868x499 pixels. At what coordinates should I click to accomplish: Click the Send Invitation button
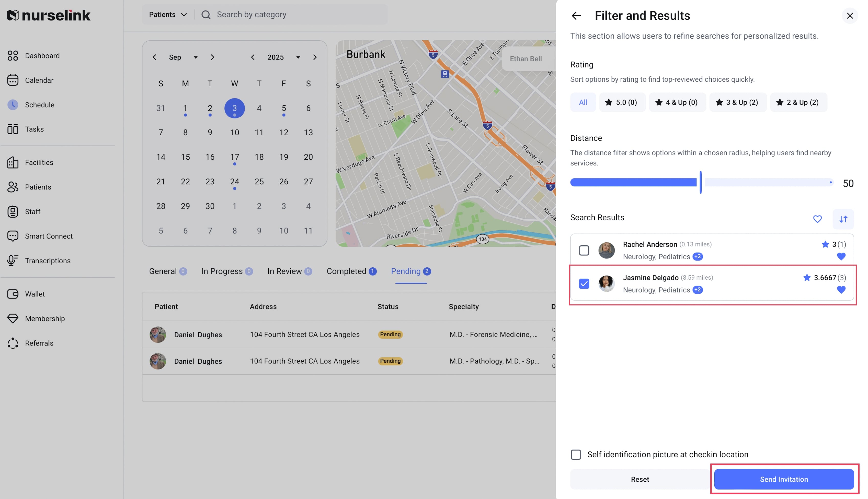pos(784,479)
